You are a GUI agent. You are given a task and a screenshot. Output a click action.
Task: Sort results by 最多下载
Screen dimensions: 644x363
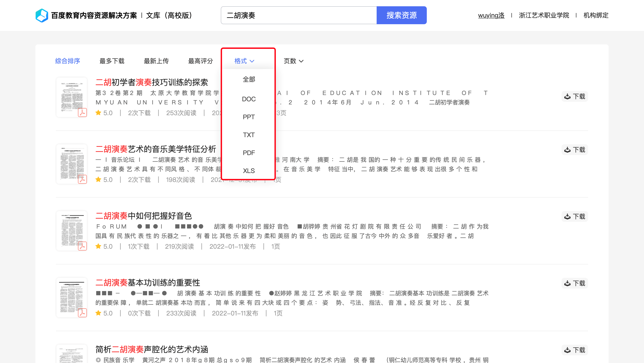[x=112, y=61]
